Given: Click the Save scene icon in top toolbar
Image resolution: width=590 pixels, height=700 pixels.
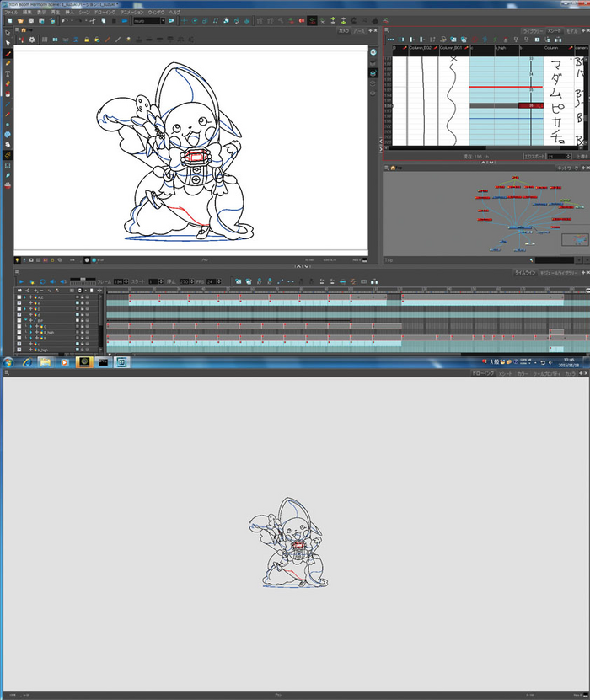Looking at the screenshot, I should (31, 20).
